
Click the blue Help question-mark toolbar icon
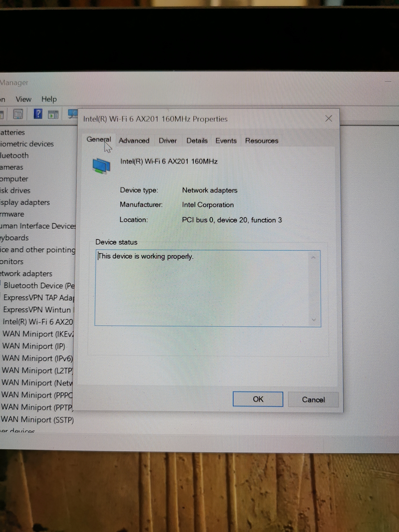point(38,114)
